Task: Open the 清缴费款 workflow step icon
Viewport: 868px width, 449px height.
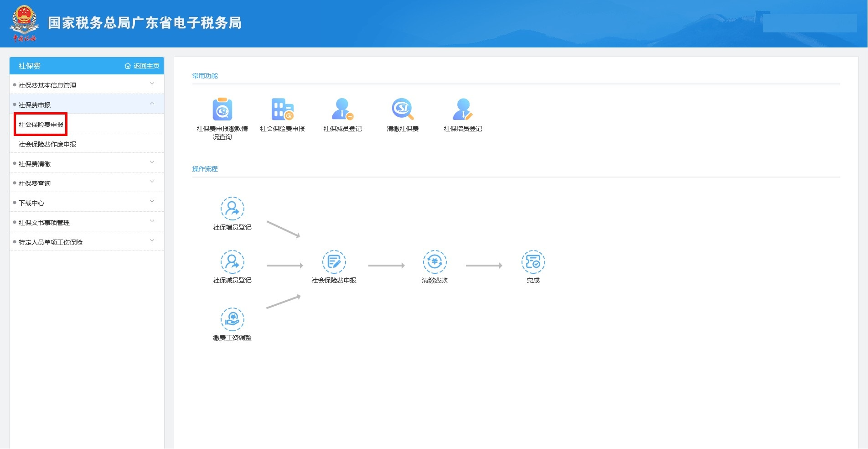Action: point(434,262)
